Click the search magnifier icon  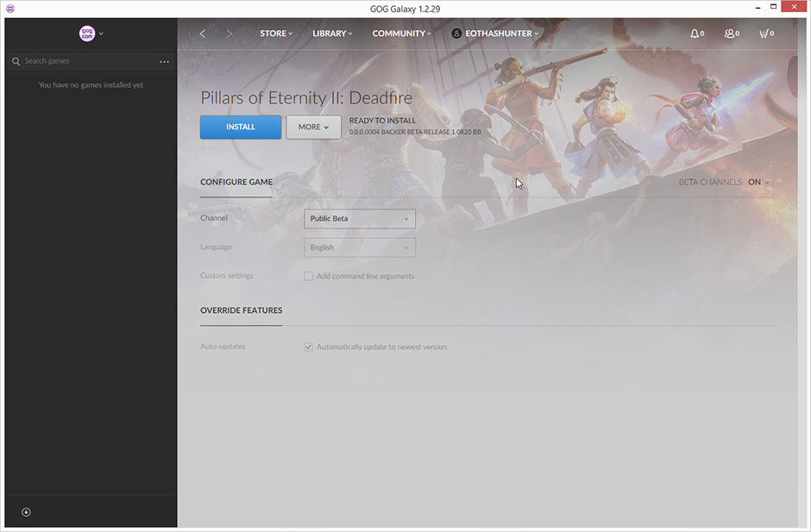(16, 61)
